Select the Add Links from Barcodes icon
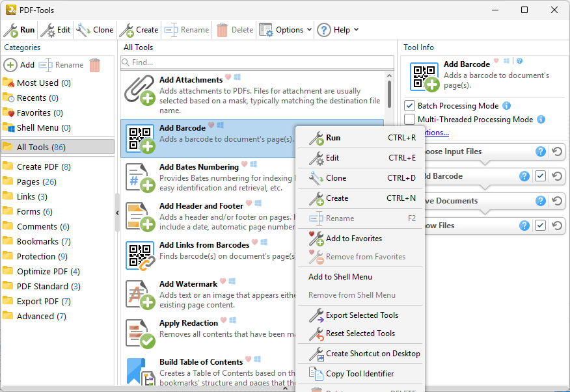The height and width of the screenshot is (392, 570). (140, 255)
